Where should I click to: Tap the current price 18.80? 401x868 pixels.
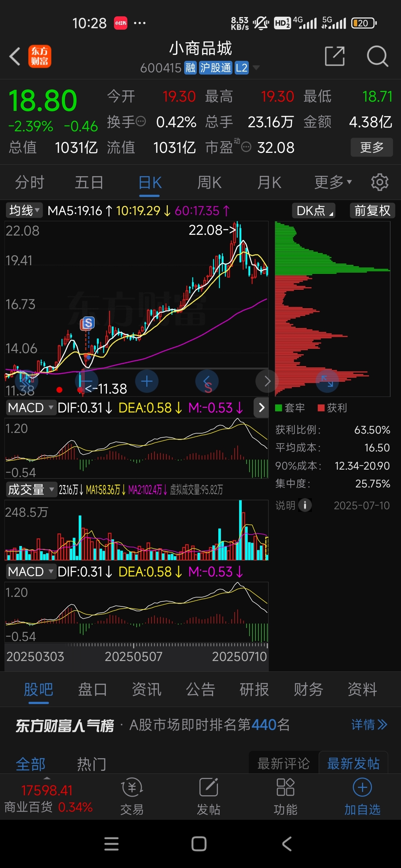[43, 101]
